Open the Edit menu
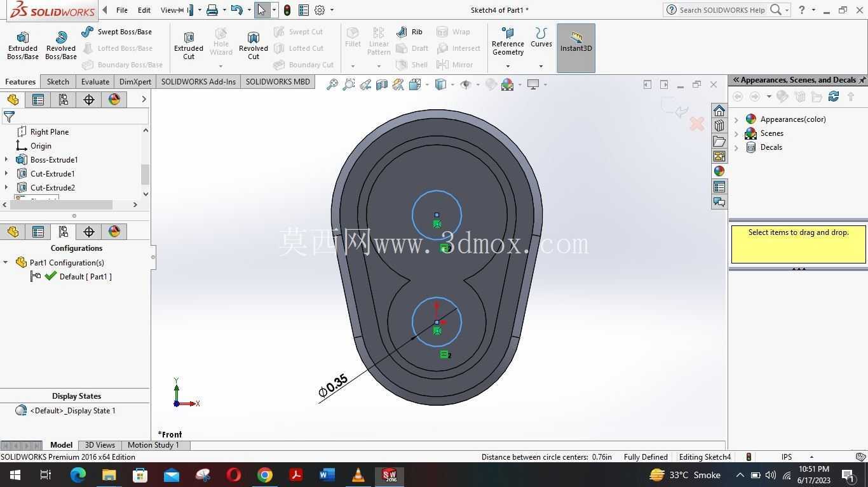The height and width of the screenshot is (487, 868). [144, 10]
